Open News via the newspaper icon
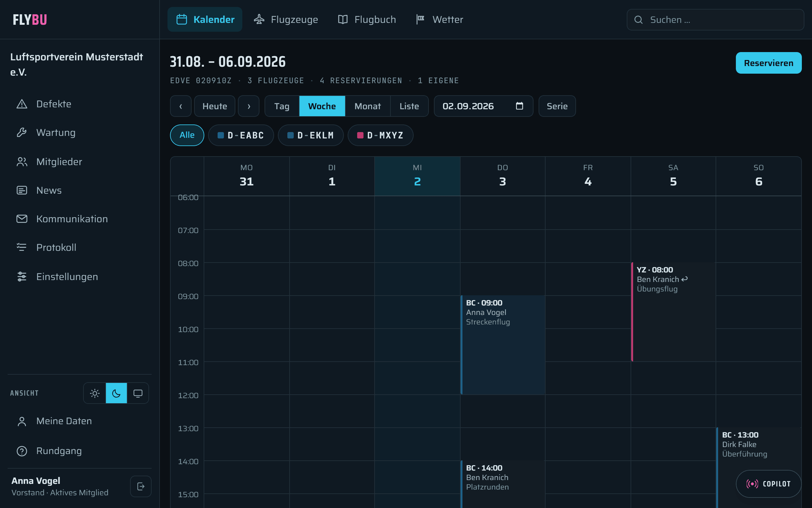 22,190
